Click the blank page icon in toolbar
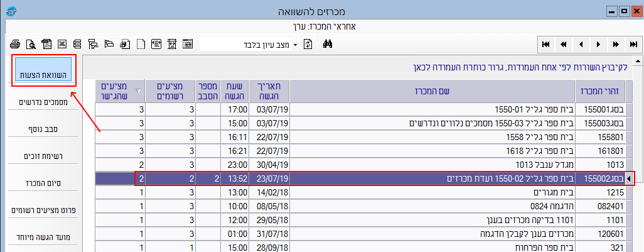Screen dimensions: 644x252 (141, 44)
